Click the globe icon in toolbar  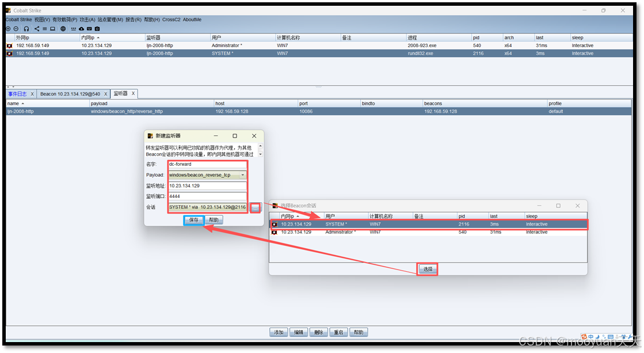point(63,29)
